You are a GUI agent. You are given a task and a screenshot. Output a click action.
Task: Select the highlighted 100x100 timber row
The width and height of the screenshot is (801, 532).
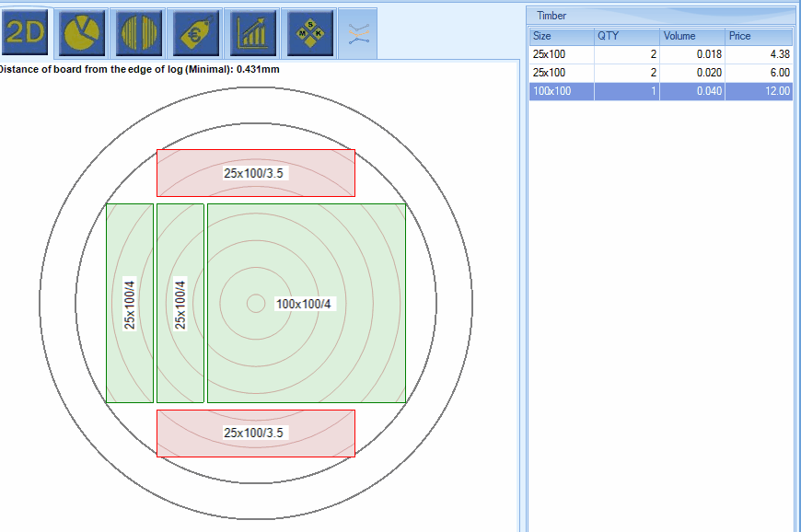tap(661, 91)
